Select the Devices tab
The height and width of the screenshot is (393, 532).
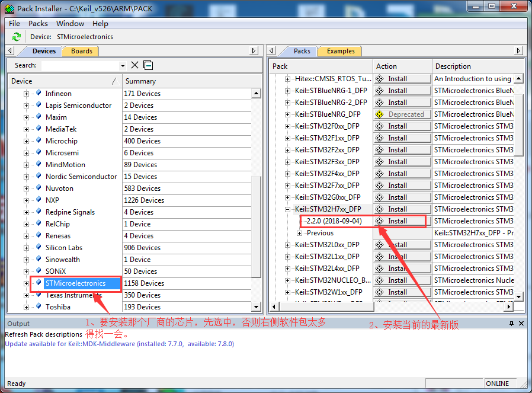(44, 51)
